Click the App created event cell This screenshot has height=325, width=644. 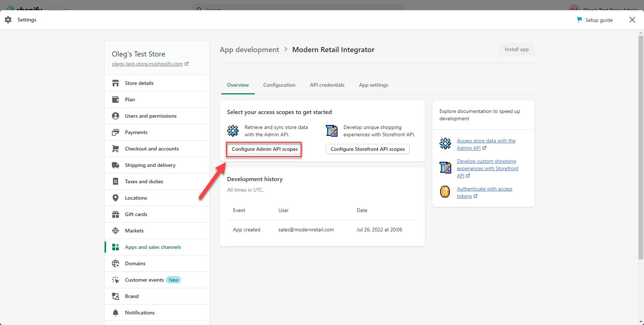247,230
